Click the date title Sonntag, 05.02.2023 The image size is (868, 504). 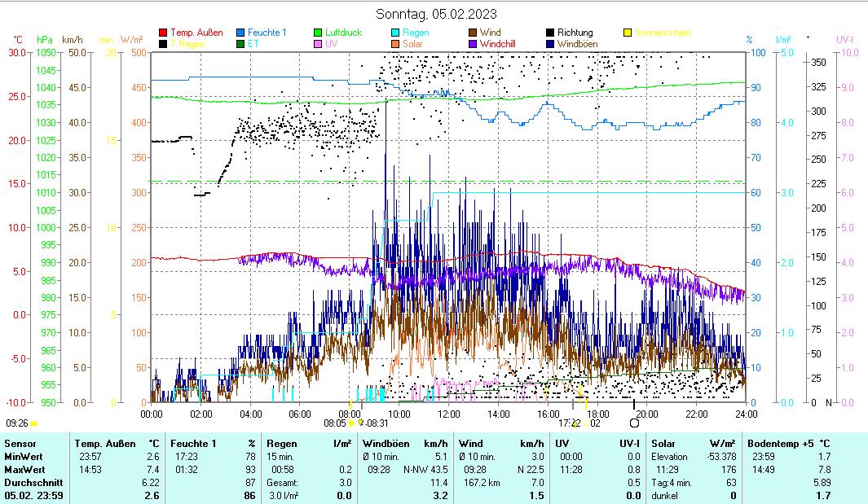point(436,14)
